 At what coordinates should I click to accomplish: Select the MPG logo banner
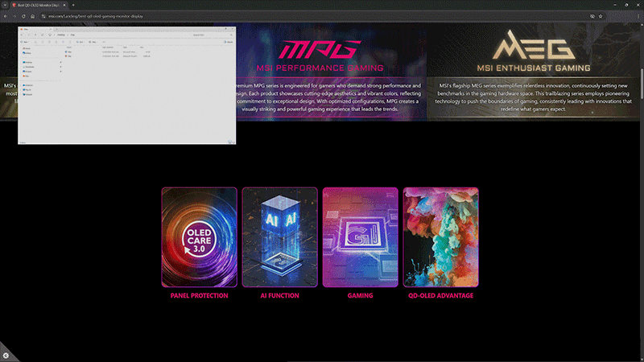pyautogui.click(x=320, y=50)
